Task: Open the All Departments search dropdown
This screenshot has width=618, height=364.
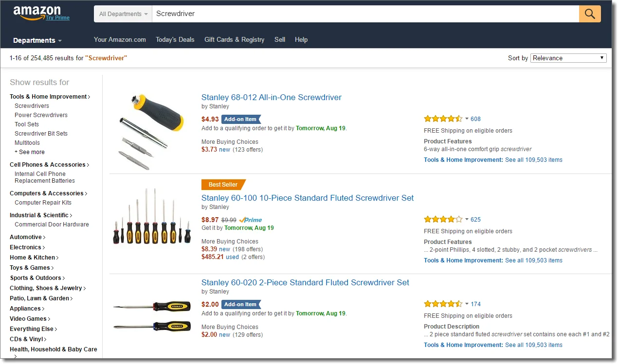Action: click(x=123, y=14)
